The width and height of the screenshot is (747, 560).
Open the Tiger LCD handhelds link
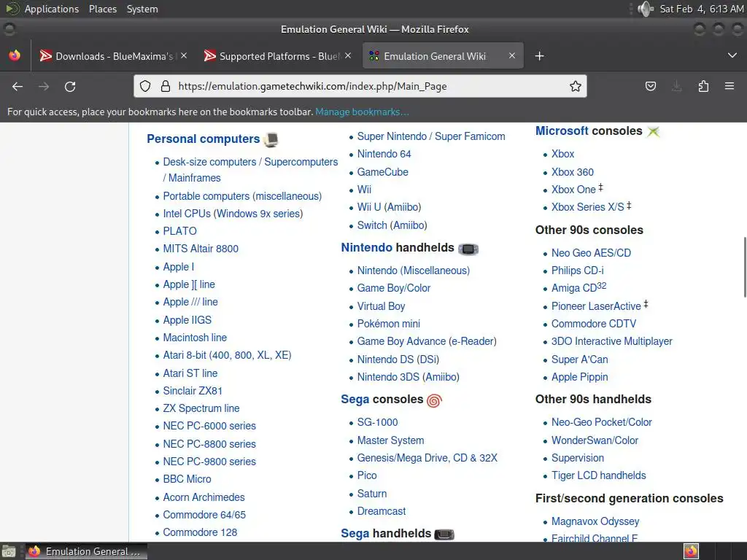pos(598,475)
